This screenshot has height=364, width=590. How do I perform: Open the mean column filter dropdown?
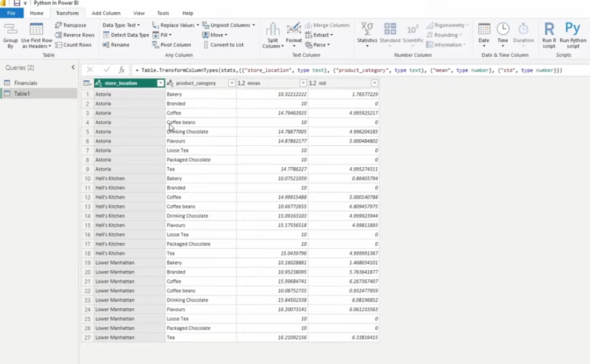coord(303,83)
